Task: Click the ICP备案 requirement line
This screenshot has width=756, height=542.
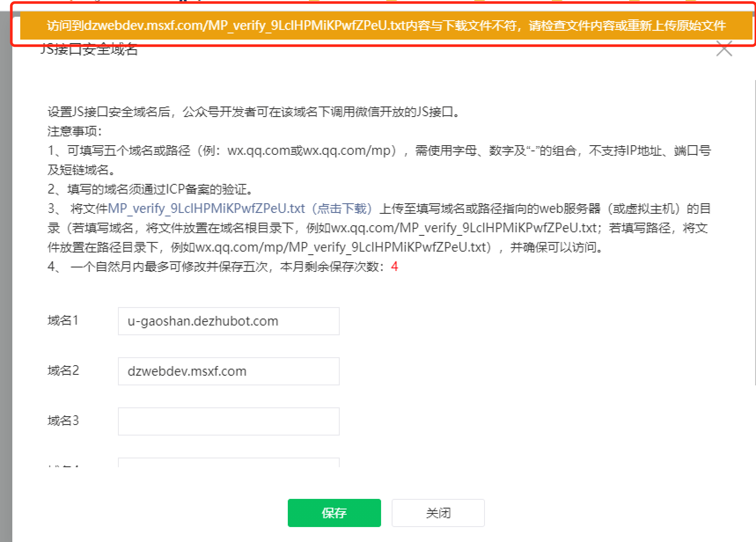Action: tap(150, 189)
